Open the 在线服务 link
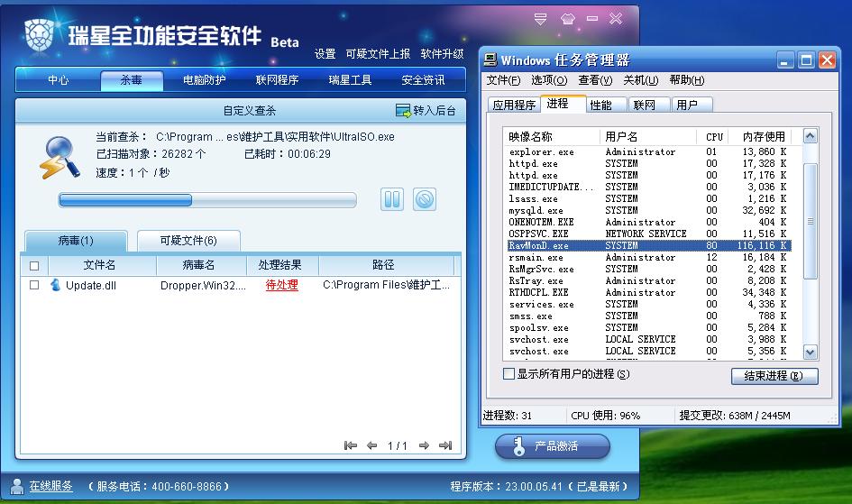The width and height of the screenshot is (852, 504). tap(51, 486)
